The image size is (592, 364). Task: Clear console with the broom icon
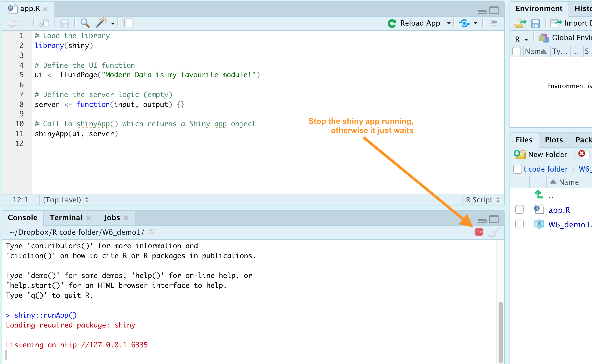[x=494, y=232]
